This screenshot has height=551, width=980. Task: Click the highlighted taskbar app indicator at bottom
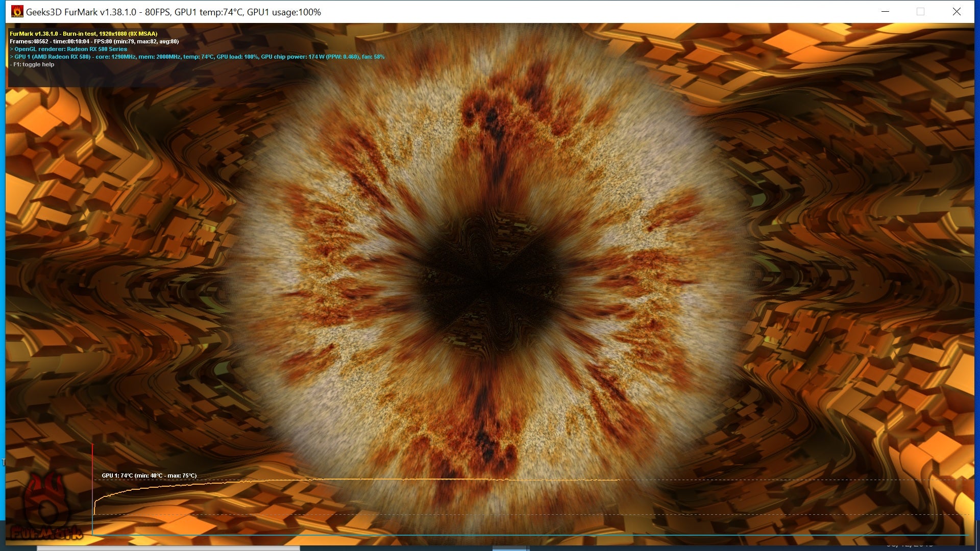point(510,549)
